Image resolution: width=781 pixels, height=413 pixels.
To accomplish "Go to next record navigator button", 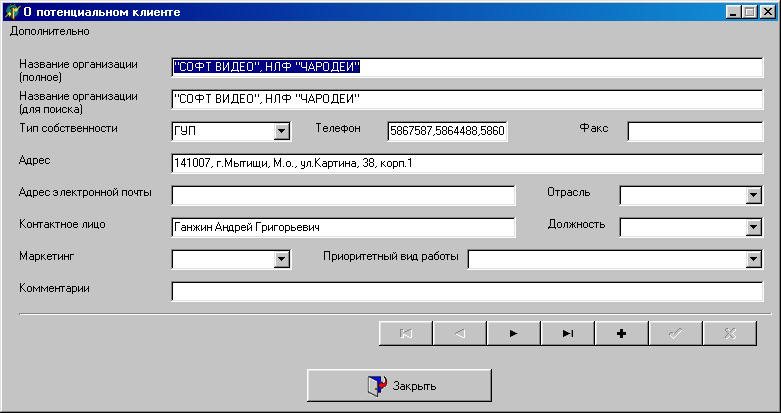I will (x=514, y=333).
